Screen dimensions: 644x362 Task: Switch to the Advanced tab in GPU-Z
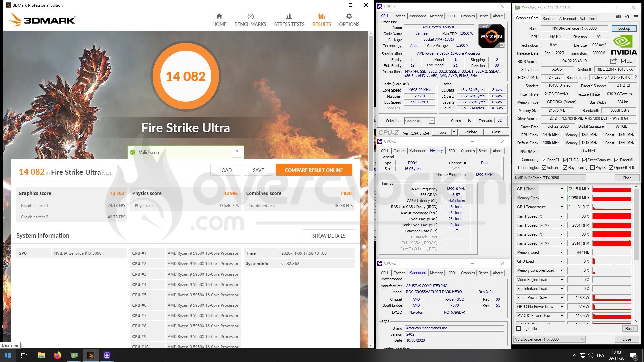(568, 19)
